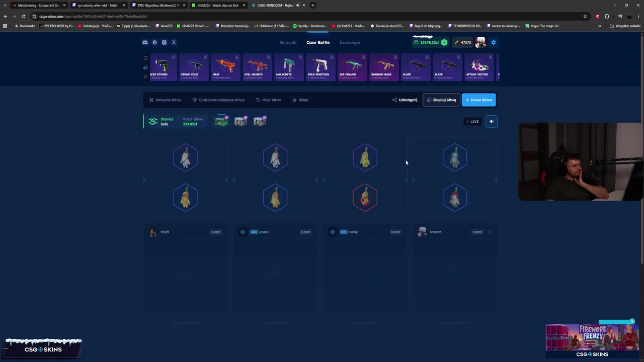Mute the CSGO-SKINS tab audio icon
This screenshot has height=362, width=644.
pos(298,5)
